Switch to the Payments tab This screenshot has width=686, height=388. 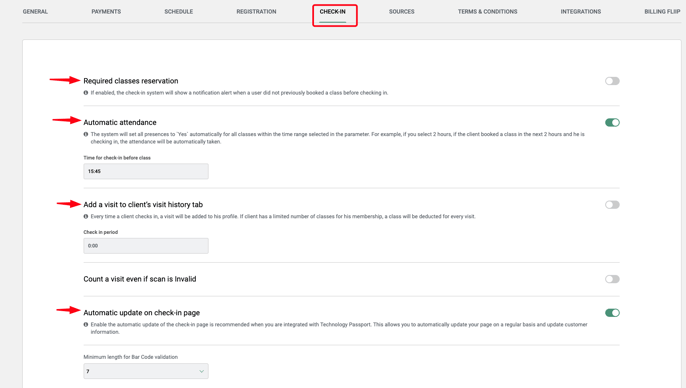coord(106,12)
